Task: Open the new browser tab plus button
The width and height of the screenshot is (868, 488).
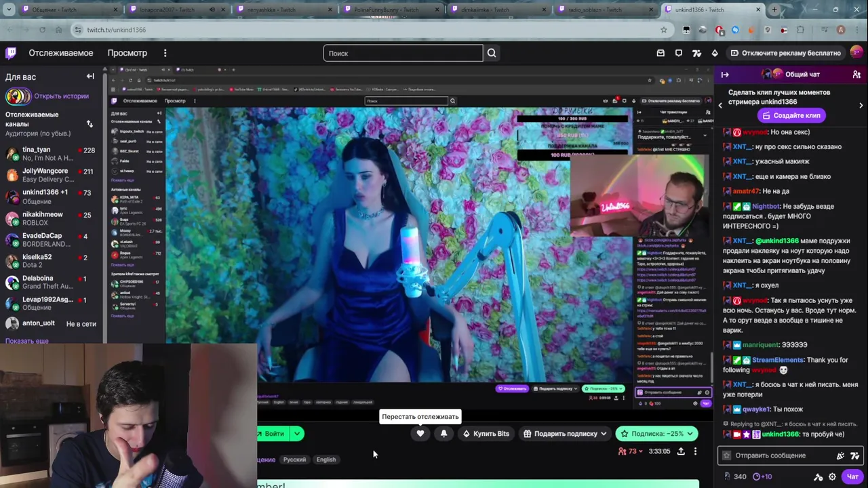Action: pyautogui.click(x=774, y=9)
